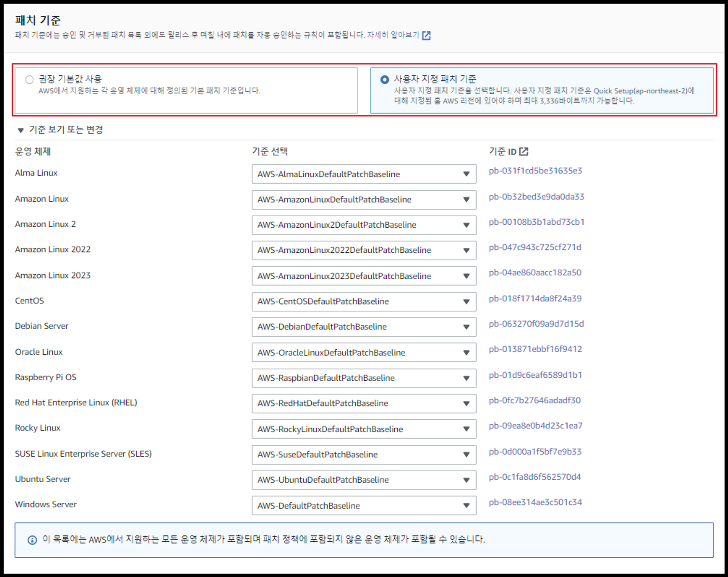Image resolution: width=728 pixels, height=577 pixels.
Task: Open the Alma Linux baseline dropdown
Action: (363, 174)
